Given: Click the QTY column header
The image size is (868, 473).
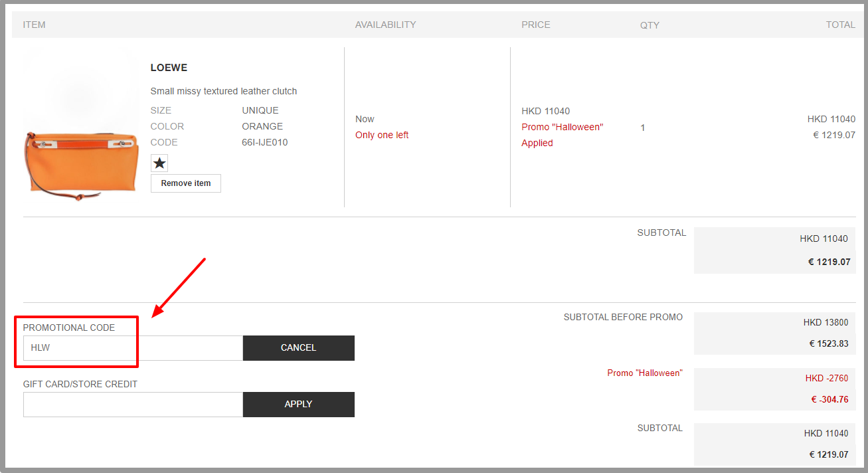Looking at the screenshot, I should pyautogui.click(x=650, y=25).
